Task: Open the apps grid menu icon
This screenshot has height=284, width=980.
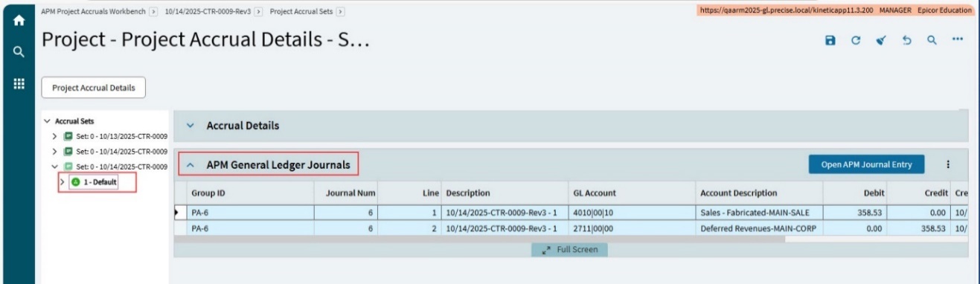Action: (x=19, y=84)
